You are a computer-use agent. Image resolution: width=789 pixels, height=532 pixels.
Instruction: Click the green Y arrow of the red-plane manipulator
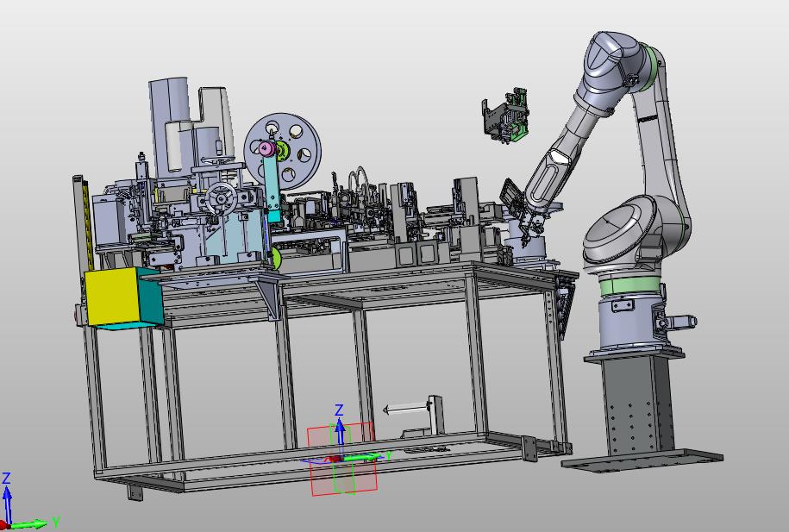pyautogui.click(x=363, y=458)
